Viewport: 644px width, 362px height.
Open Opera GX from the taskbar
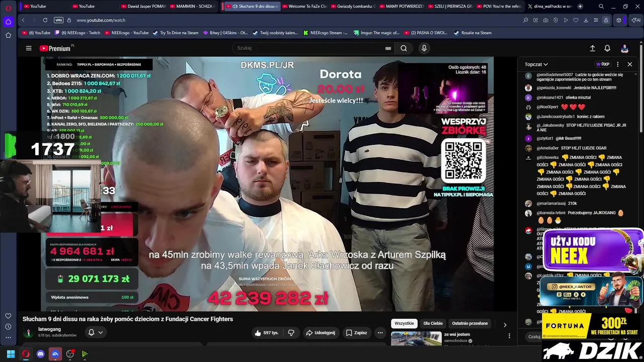click(26, 354)
